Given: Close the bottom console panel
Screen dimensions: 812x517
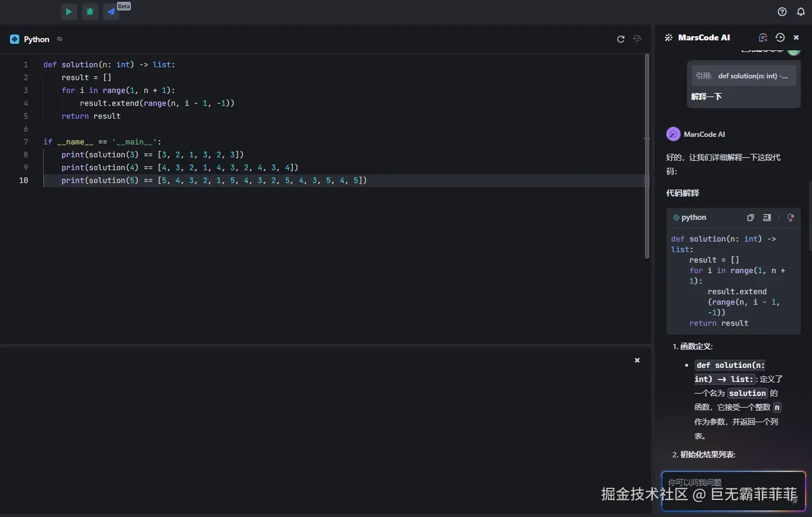Looking at the screenshot, I should click(x=637, y=360).
